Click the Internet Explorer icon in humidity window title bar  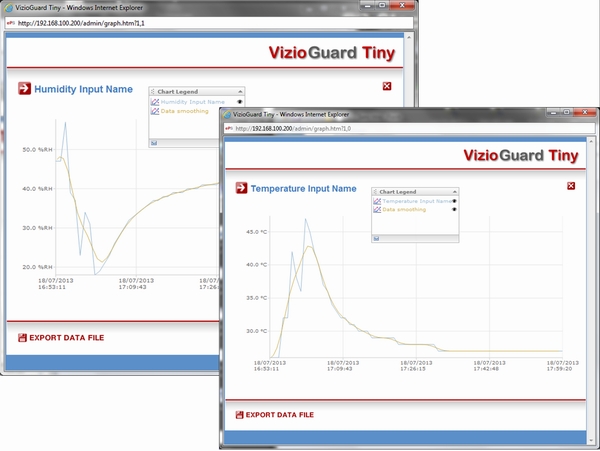(8, 8)
